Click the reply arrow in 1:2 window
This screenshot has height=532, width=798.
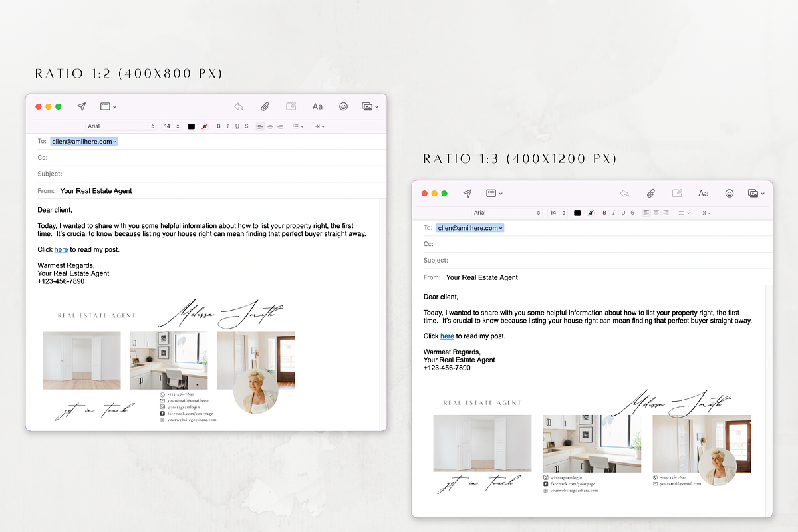click(x=239, y=106)
